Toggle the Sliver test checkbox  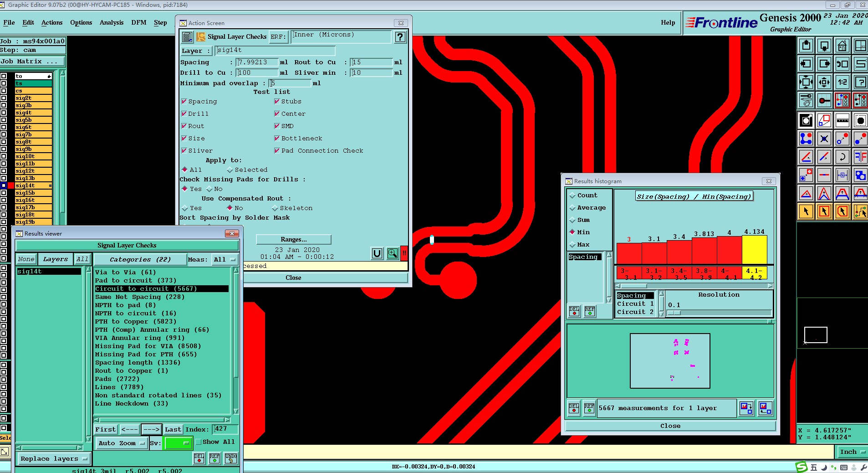[184, 151]
